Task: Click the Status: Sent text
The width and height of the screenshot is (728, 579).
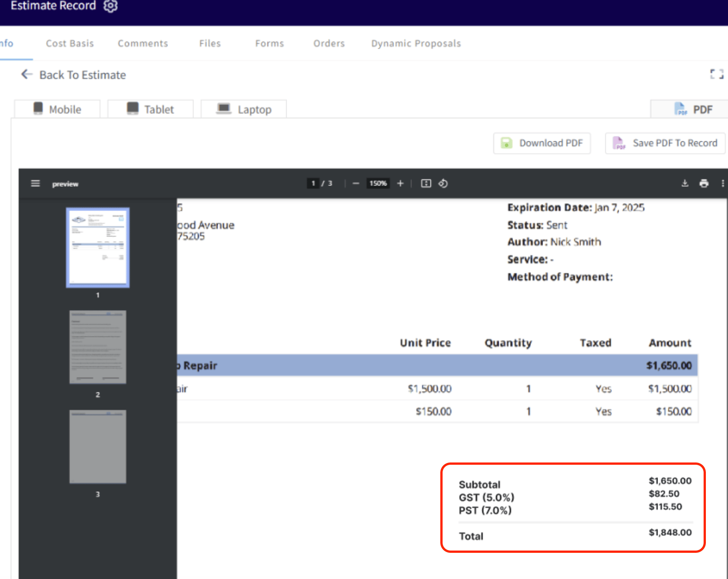Action: (537, 225)
